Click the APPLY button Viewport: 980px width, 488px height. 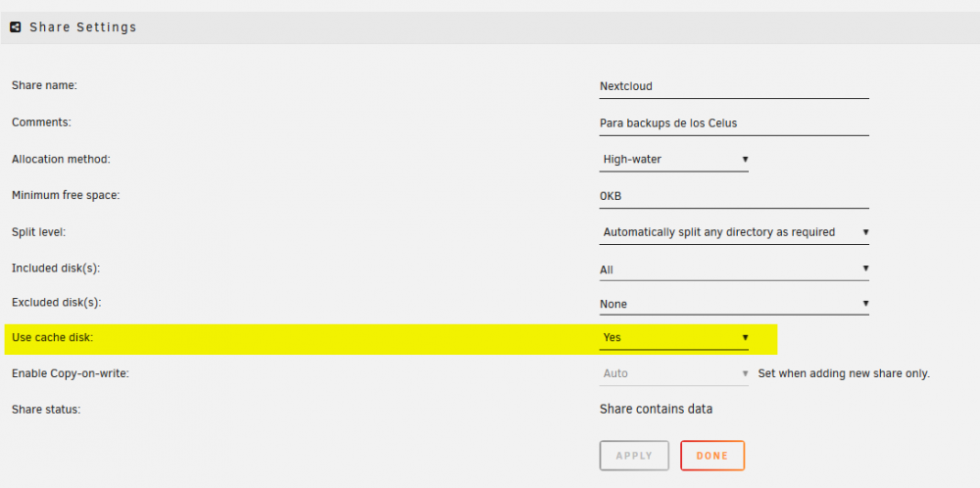[634, 456]
